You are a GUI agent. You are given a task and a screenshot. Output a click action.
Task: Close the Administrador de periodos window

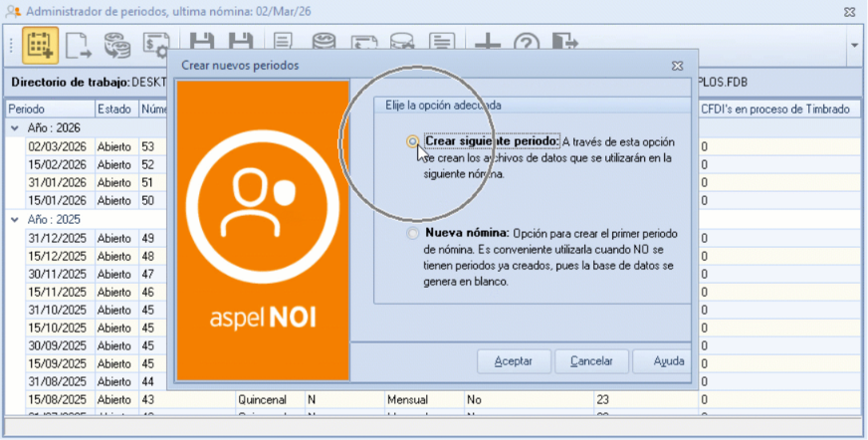tap(850, 12)
